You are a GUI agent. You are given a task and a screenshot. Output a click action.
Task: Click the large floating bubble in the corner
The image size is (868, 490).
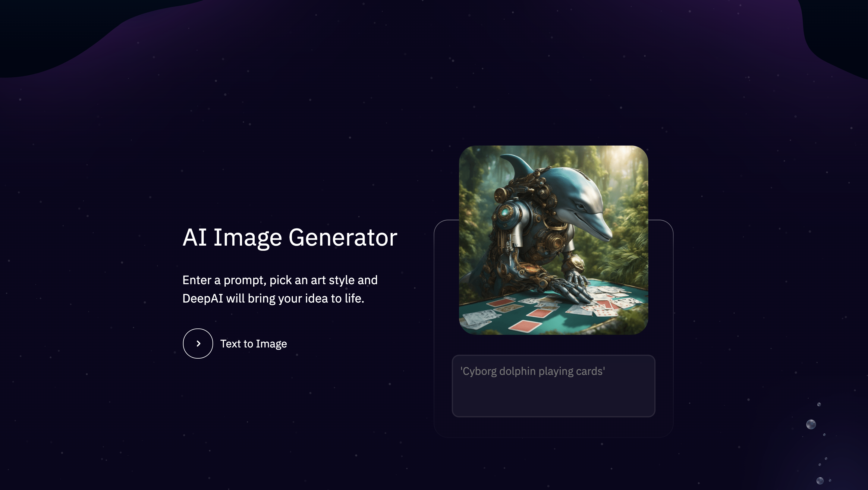(811, 424)
